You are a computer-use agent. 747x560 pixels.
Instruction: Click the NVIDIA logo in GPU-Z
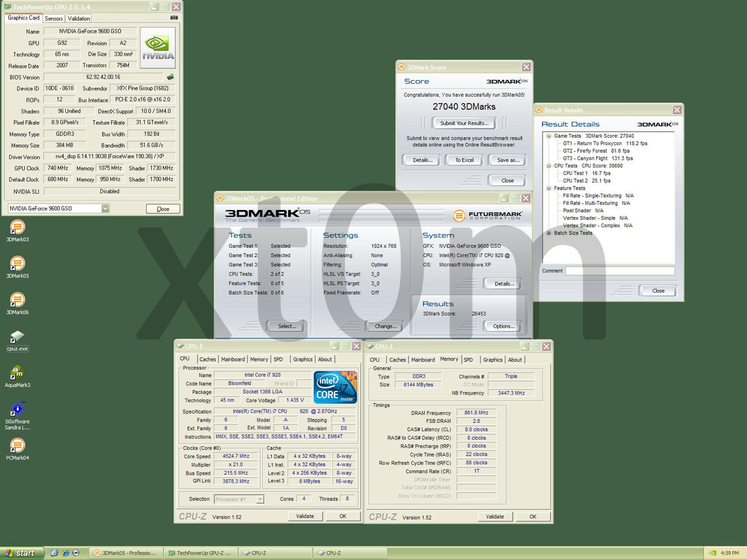click(x=158, y=47)
